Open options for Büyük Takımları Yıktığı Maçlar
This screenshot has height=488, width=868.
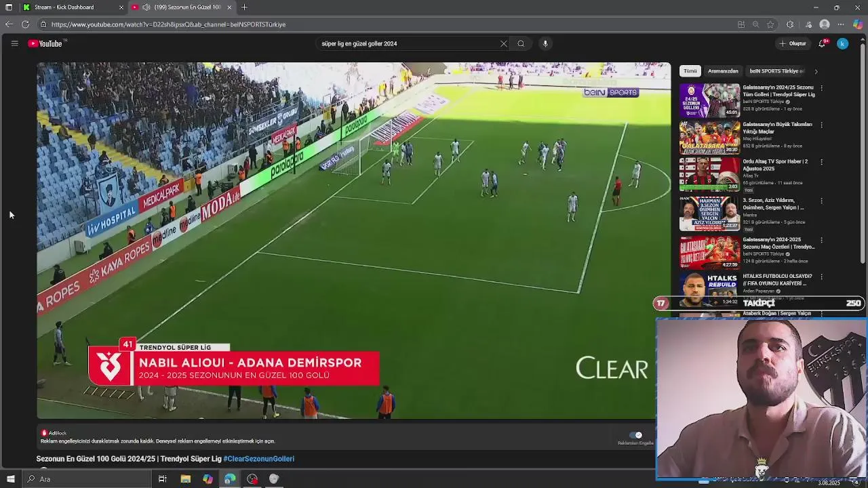(821, 125)
